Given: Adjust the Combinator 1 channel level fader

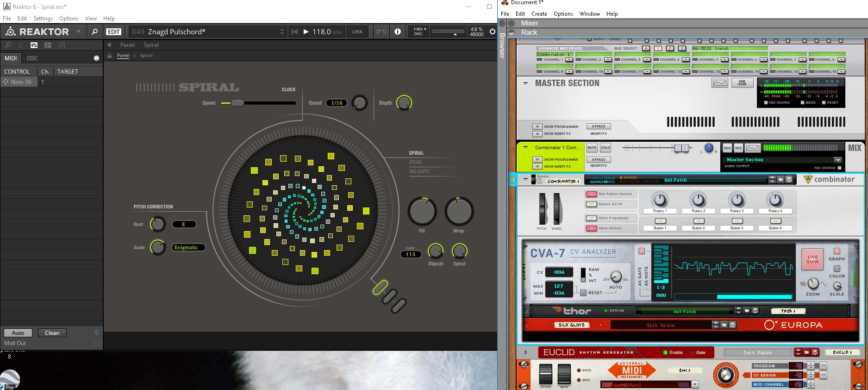Looking at the screenshot, I should pos(681,148).
